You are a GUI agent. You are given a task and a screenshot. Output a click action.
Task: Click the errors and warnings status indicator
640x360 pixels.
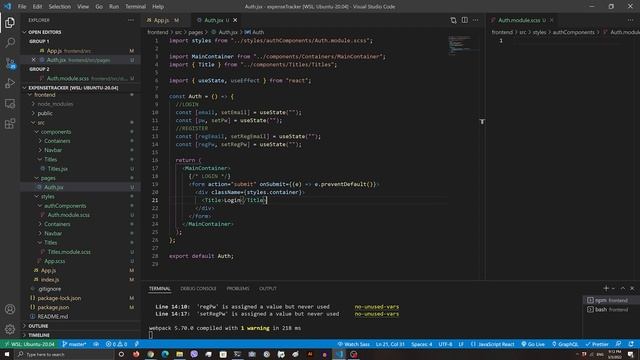point(116,344)
